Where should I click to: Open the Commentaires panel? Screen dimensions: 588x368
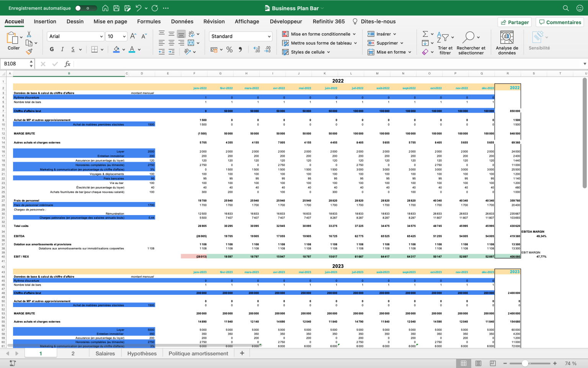click(560, 22)
